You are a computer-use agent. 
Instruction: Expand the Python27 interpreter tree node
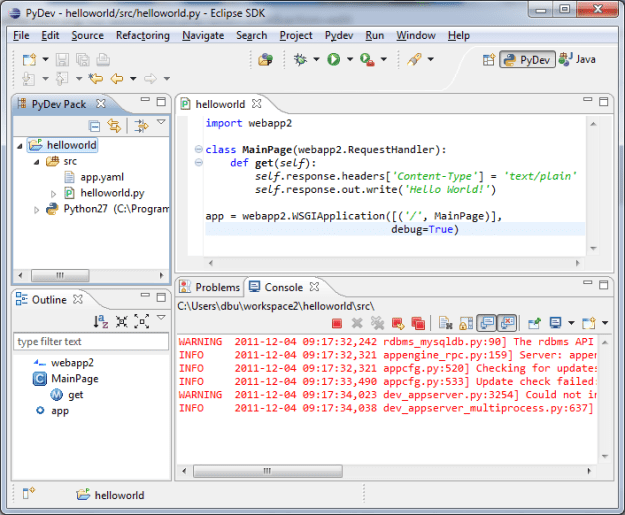38,209
